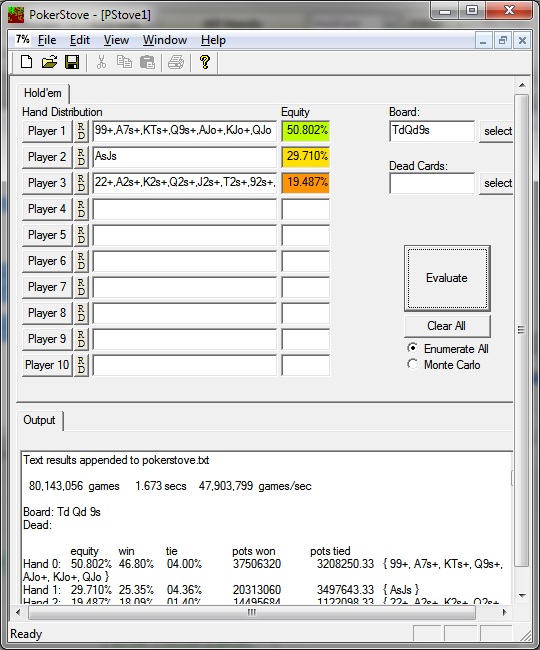This screenshot has height=650, width=540.
Task: Click Player 2 hand field showing AsJs
Action: point(184,157)
